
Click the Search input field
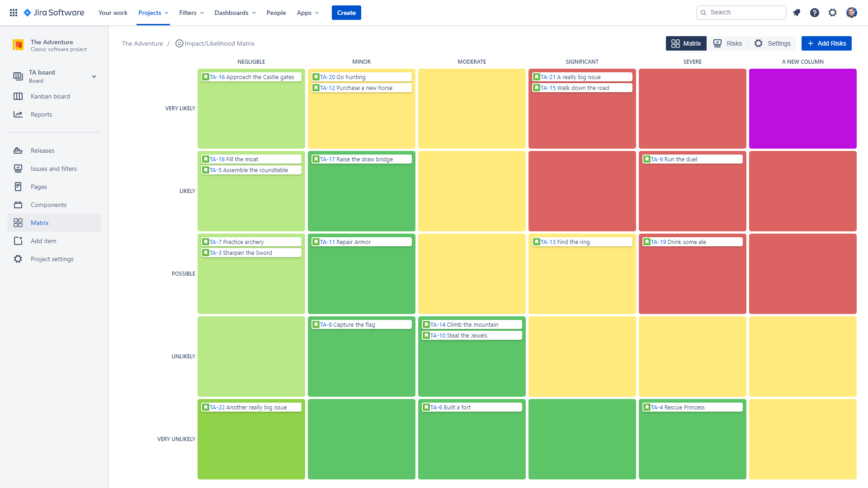pyautogui.click(x=745, y=13)
